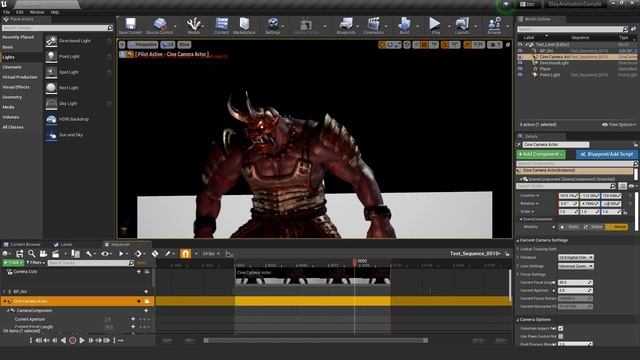Click the Current Focal Length value field

click(575, 282)
